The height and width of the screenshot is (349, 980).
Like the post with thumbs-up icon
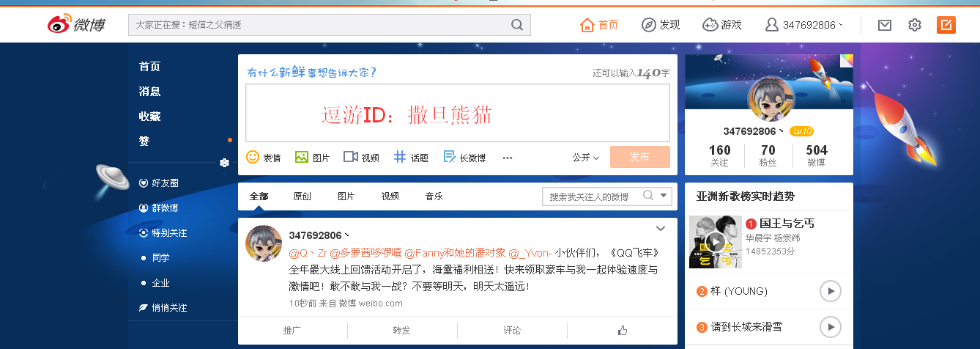coord(623,331)
